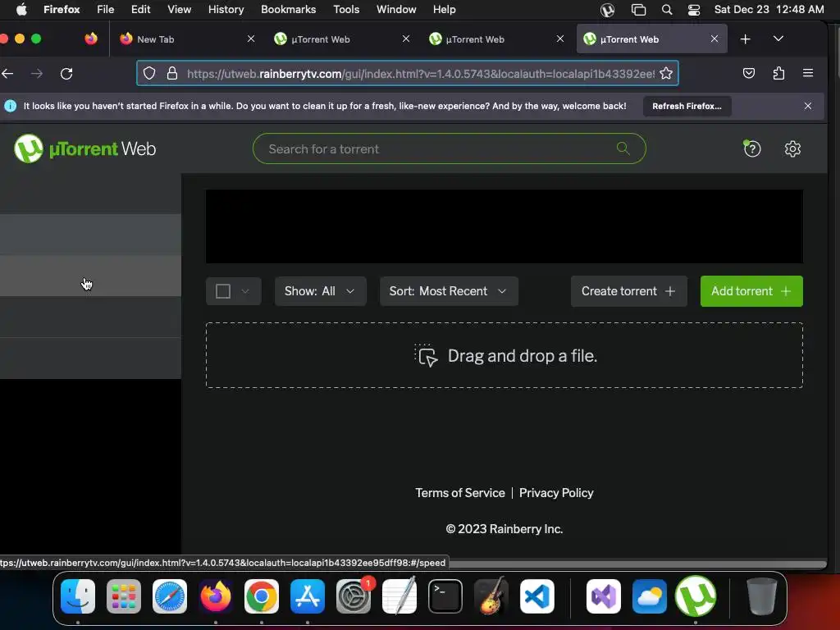840x630 pixels.
Task: Tick the select-all torrents checkbox
Action: [223, 291]
